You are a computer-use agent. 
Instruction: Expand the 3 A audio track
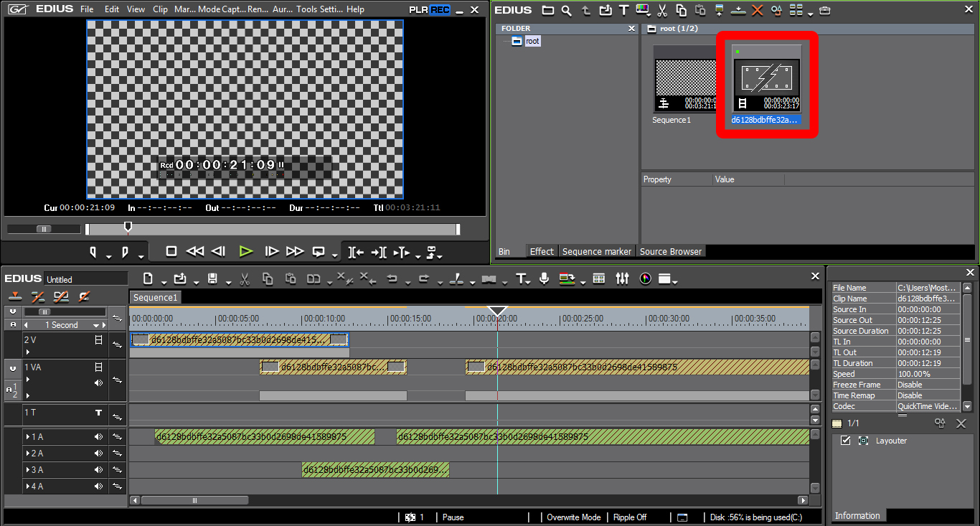tap(28, 470)
